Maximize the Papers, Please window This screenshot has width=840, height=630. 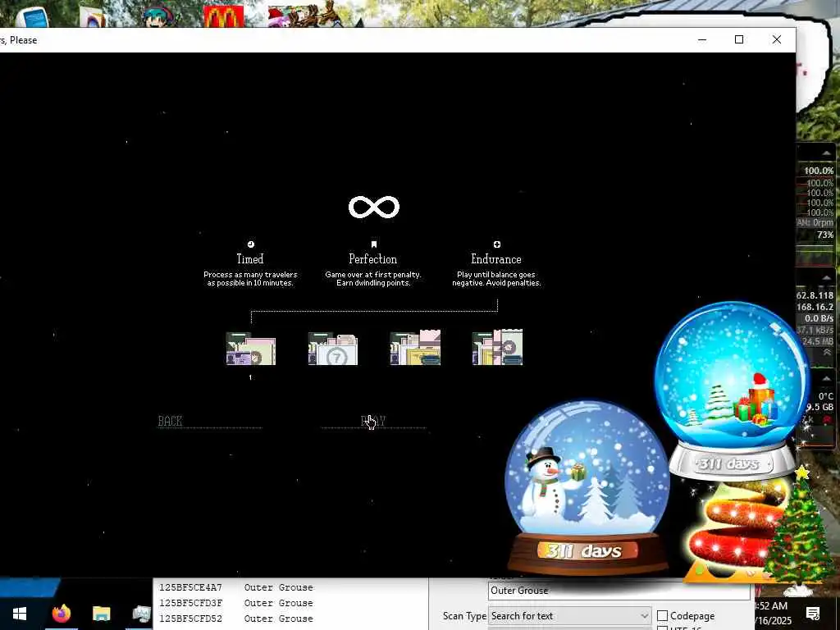pyautogui.click(x=739, y=39)
